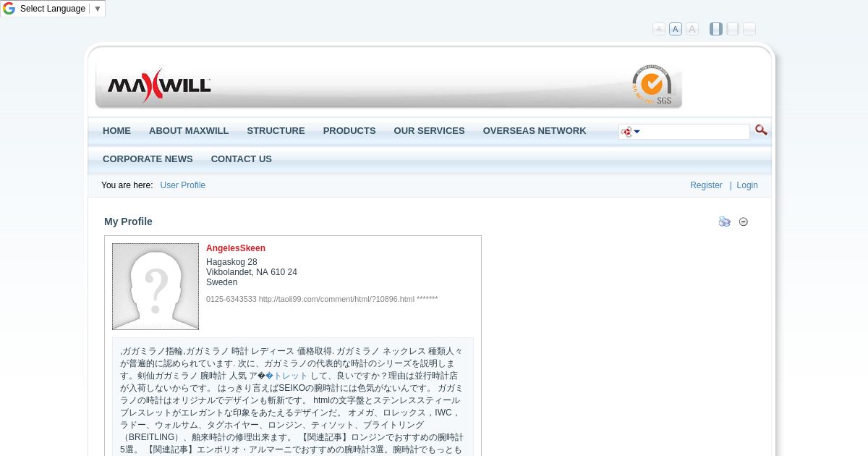Image resolution: width=868 pixels, height=456 pixels.
Task: Click the phone and URL line starting with 0125-6343533
Action: click(322, 299)
